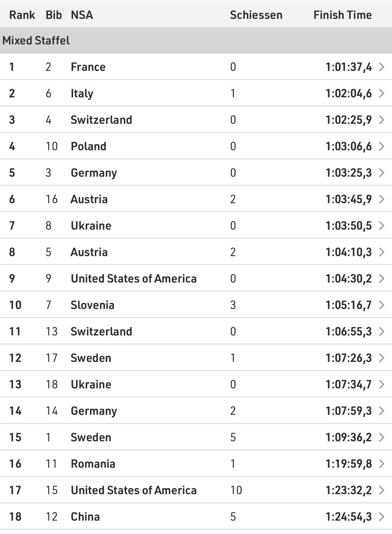
Task: Expand the chevron on France's row
Action: (x=381, y=67)
